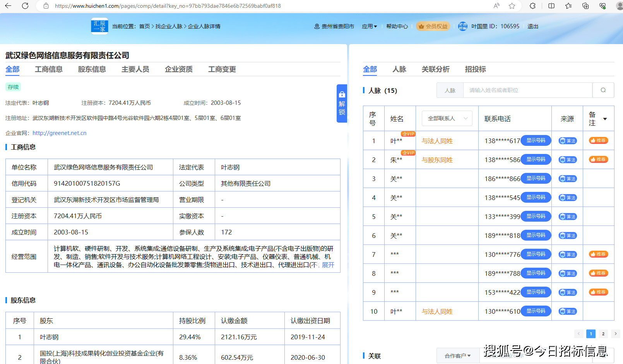The width and height of the screenshot is (623, 364).
Task: Click 显示号码 for 138*****586
Action: coord(536,159)
